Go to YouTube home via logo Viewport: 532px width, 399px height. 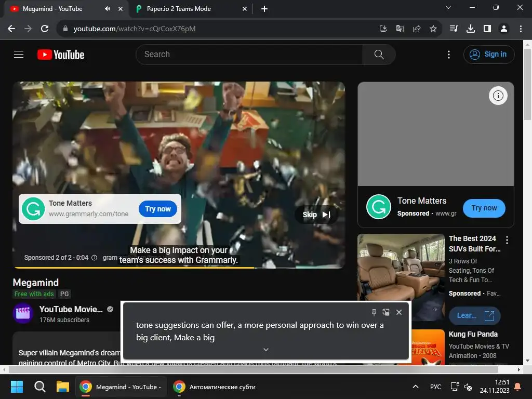coord(61,55)
